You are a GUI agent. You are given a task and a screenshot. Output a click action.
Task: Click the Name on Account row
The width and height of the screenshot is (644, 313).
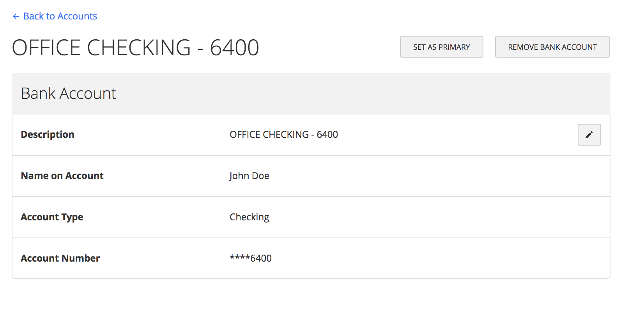[62, 176]
